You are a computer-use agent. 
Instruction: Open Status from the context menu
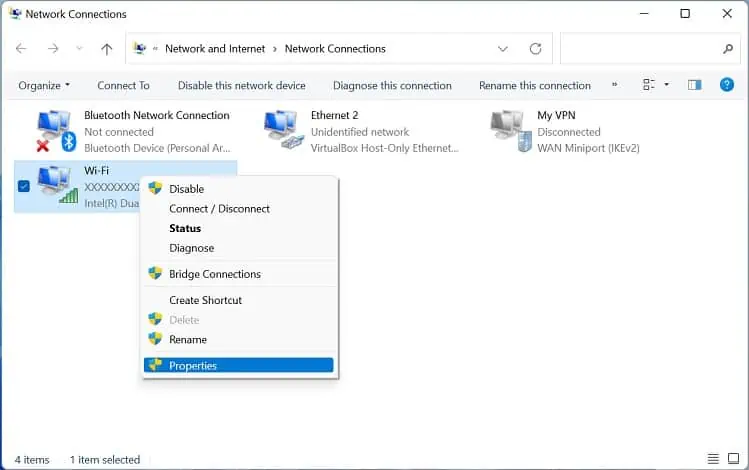click(241, 228)
